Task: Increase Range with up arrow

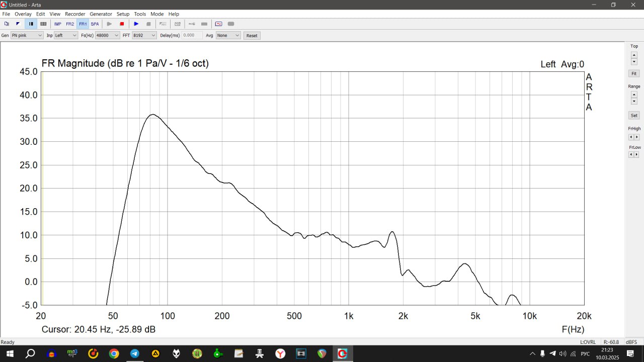Action: (634, 95)
